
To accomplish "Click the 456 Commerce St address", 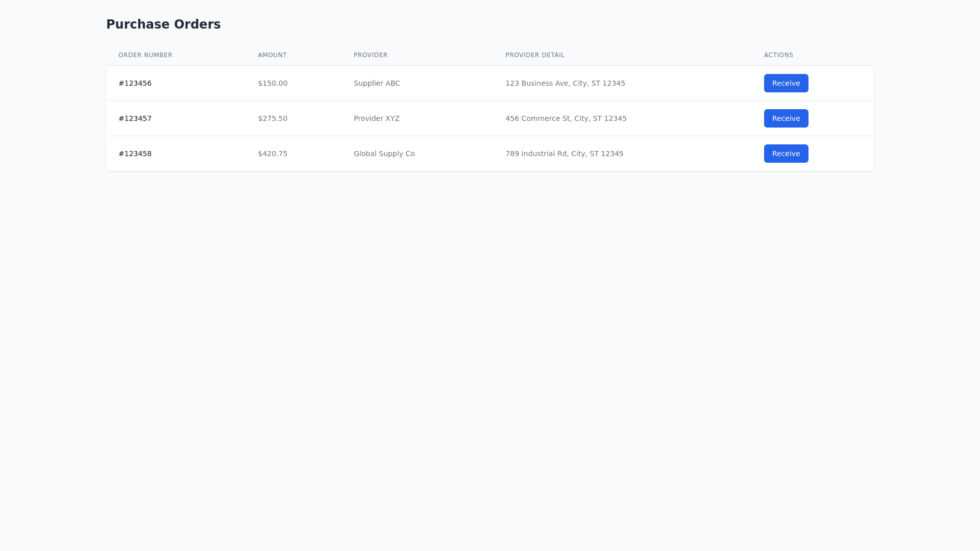I will coord(566,118).
